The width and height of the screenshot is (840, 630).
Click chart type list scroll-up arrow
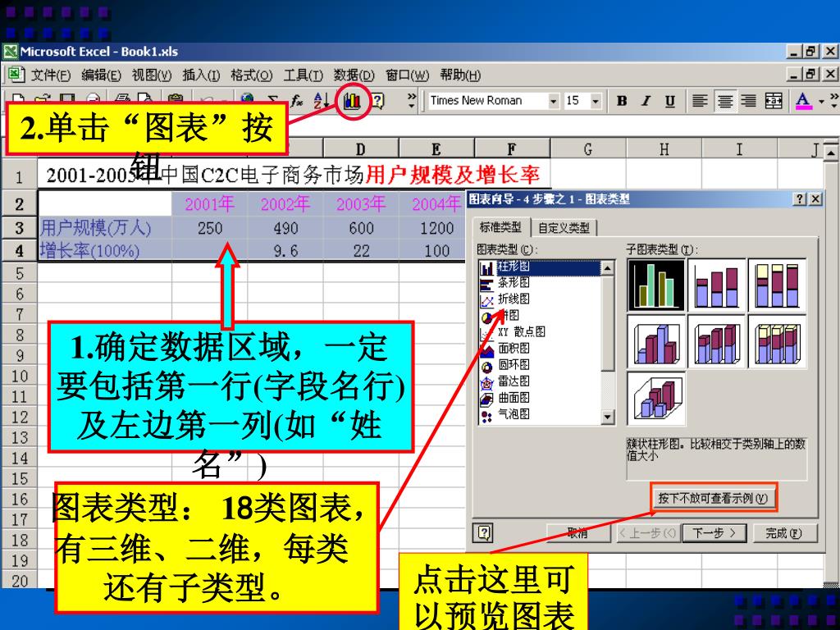point(607,267)
